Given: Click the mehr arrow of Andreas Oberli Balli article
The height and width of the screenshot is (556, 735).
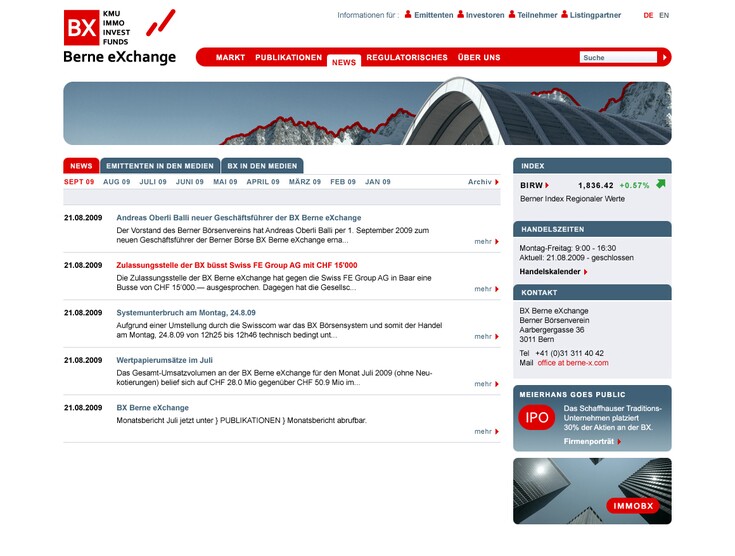Looking at the screenshot, I should (497, 241).
